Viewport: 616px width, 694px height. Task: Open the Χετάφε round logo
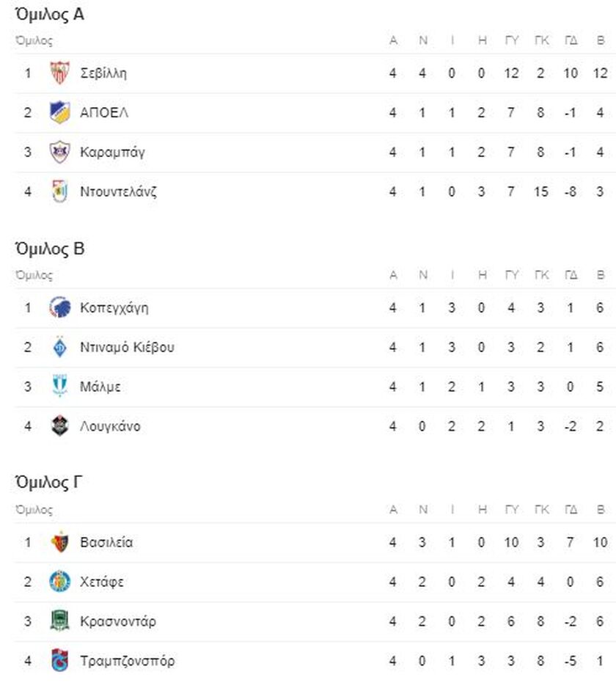(59, 582)
